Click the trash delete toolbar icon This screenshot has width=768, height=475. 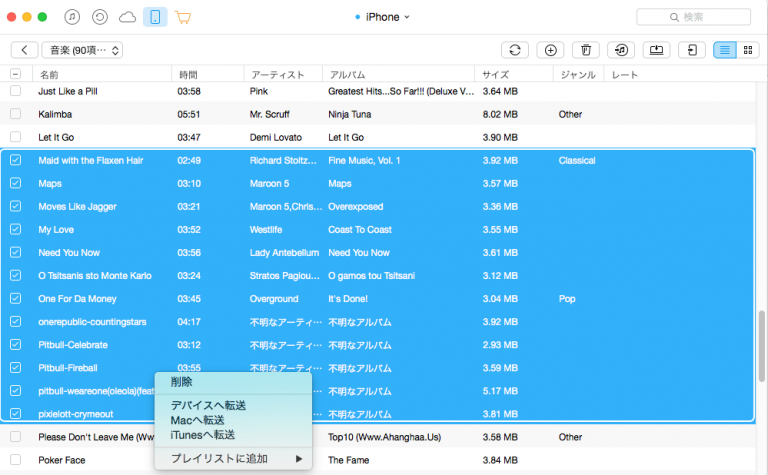click(x=586, y=50)
